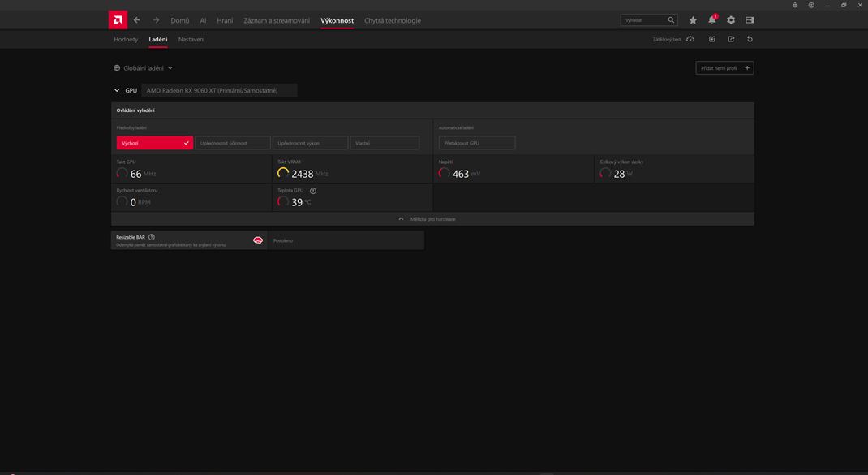Image resolution: width=868 pixels, height=475 pixels.
Task: Click the export profile icon
Action: click(x=731, y=39)
